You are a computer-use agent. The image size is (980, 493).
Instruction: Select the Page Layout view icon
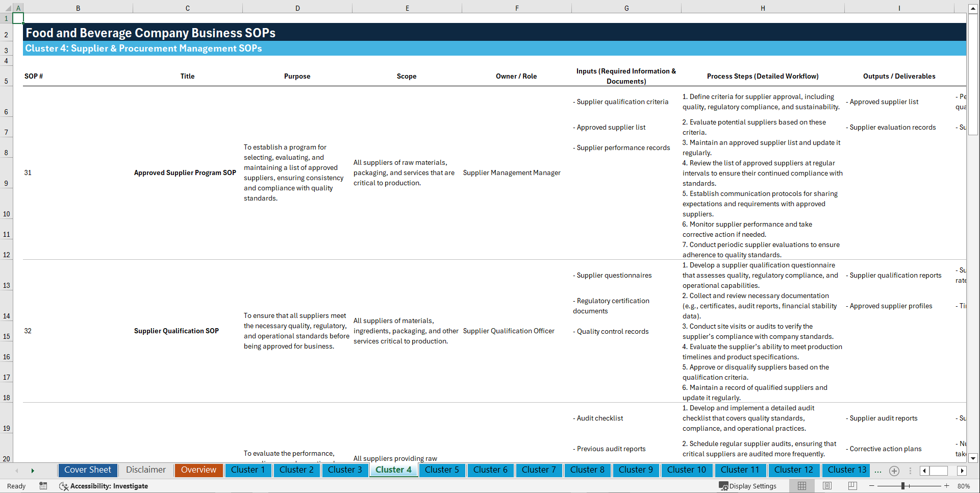[x=827, y=486]
